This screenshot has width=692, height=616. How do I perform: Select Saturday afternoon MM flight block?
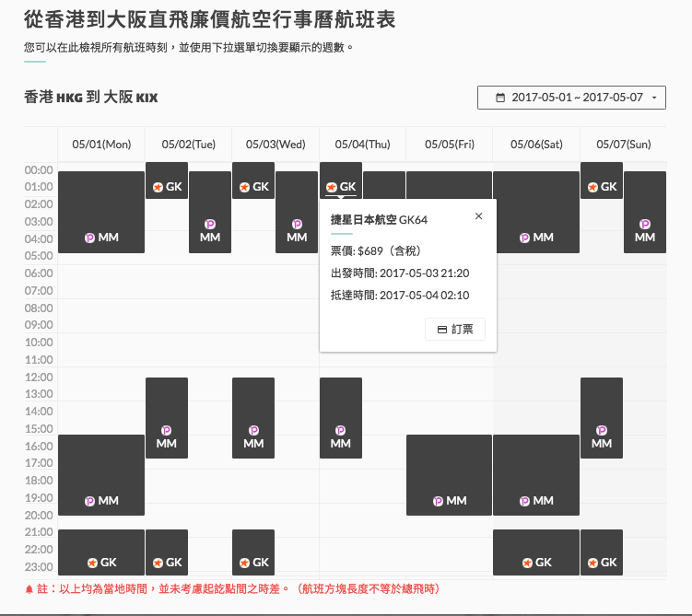(x=536, y=475)
